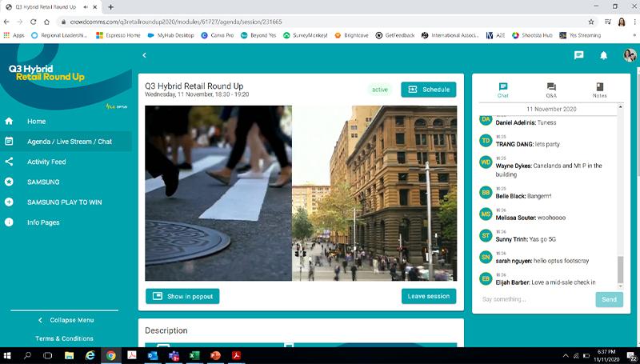Screen dimensions: 640x364
Task: Open Outlook from taskbar
Action: tap(153, 355)
